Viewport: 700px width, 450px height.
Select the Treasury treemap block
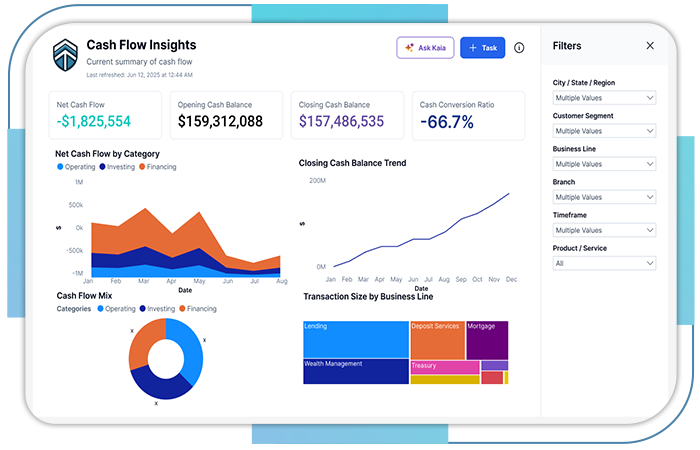pos(445,367)
